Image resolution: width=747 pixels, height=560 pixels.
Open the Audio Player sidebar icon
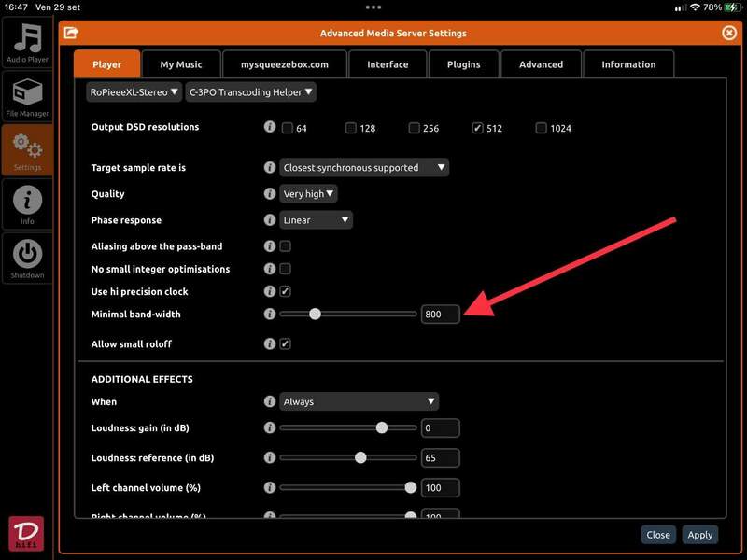click(x=27, y=44)
